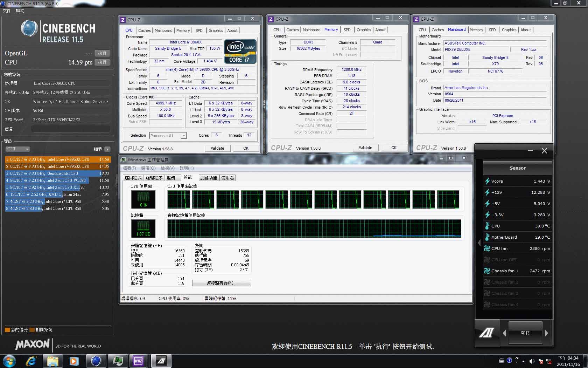This screenshot has width=588, height=368.
Task: Switch to CINEBENCH taskbar icon
Action: (96, 361)
